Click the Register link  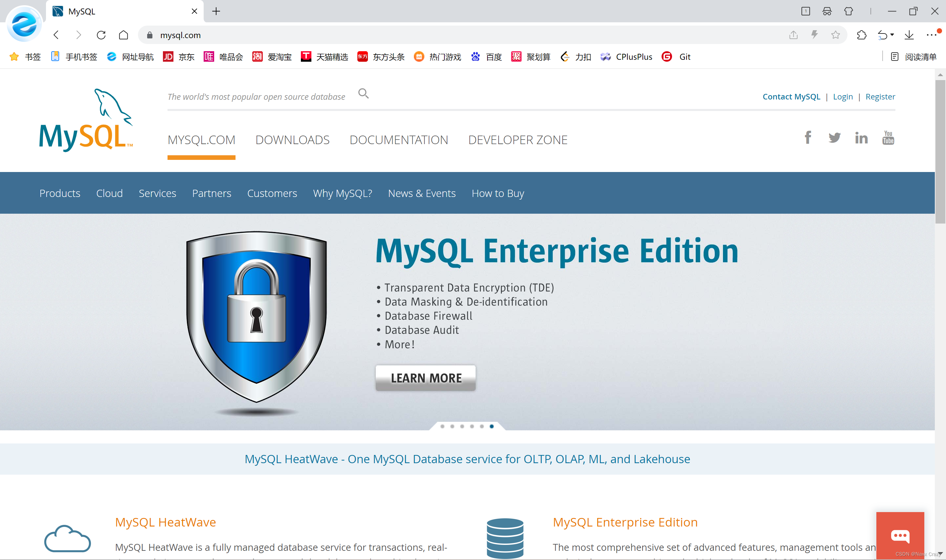880,97
